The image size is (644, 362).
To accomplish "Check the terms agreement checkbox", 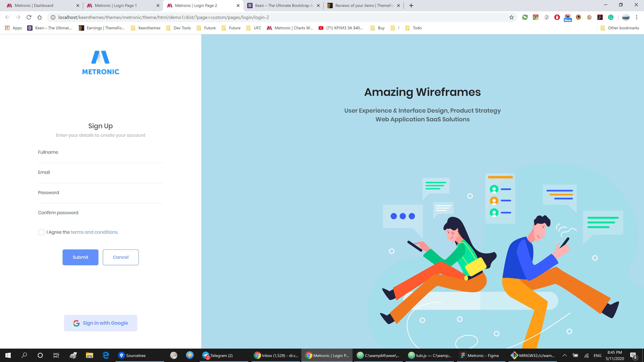I will [x=41, y=232].
